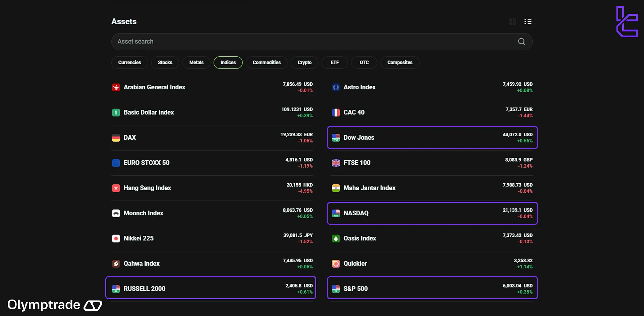This screenshot has width=644, height=316.
Task: Click the 21,139.1 USD price value
Action: pos(518,210)
